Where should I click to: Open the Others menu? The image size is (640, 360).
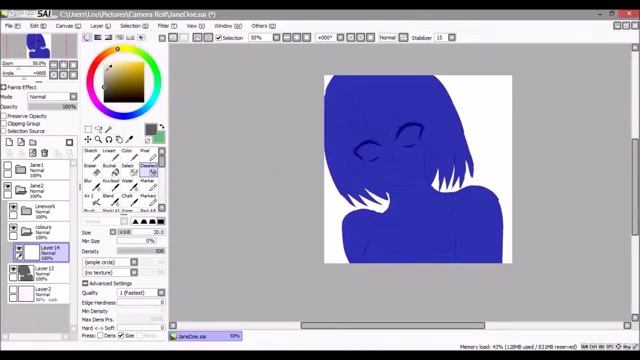coord(263,26)
